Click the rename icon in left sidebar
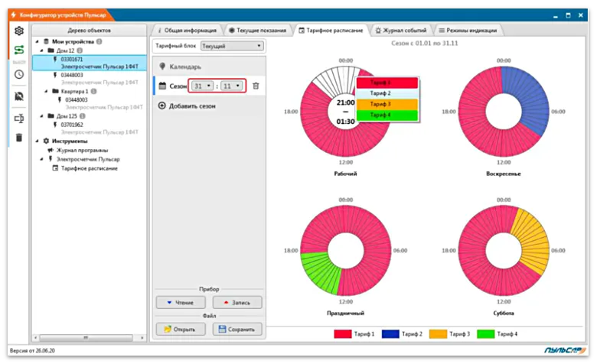 (19, 118)
